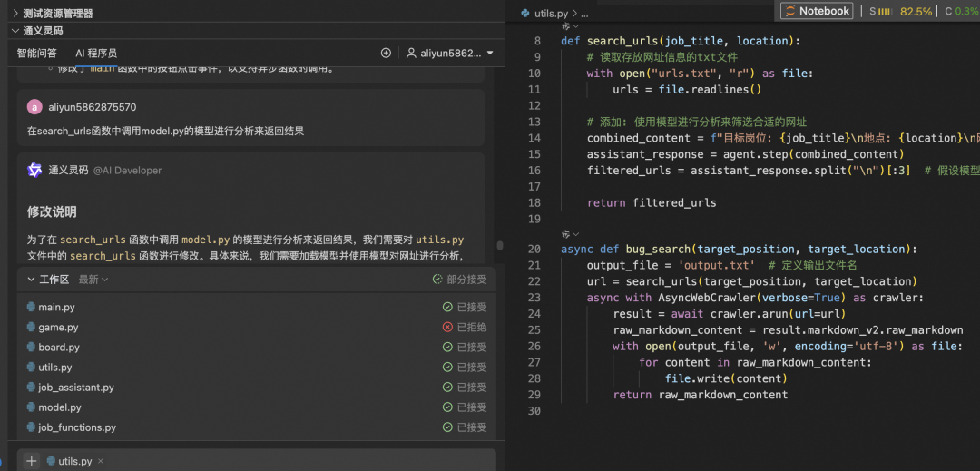Click line number 20 in gutter
The width and height of the screenshot is (980, 471).
534,250
